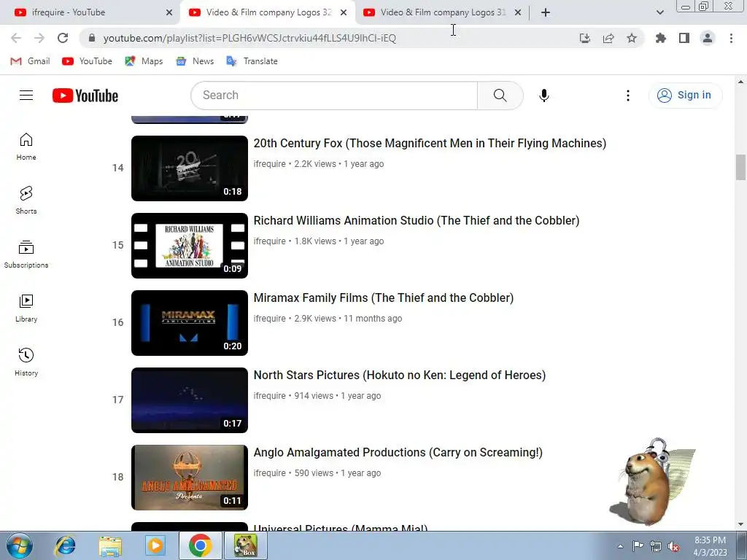Open a new browser tab

coord(546,12)
